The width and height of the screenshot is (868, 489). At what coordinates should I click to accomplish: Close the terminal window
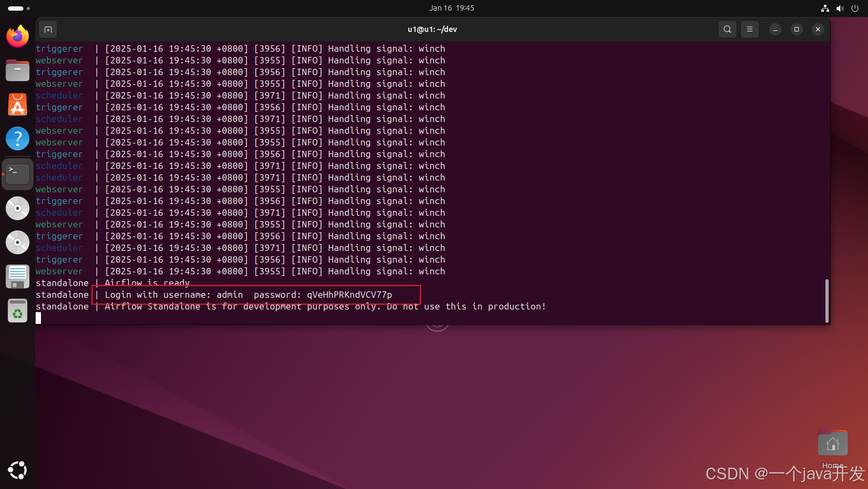[x=818, y=29]
